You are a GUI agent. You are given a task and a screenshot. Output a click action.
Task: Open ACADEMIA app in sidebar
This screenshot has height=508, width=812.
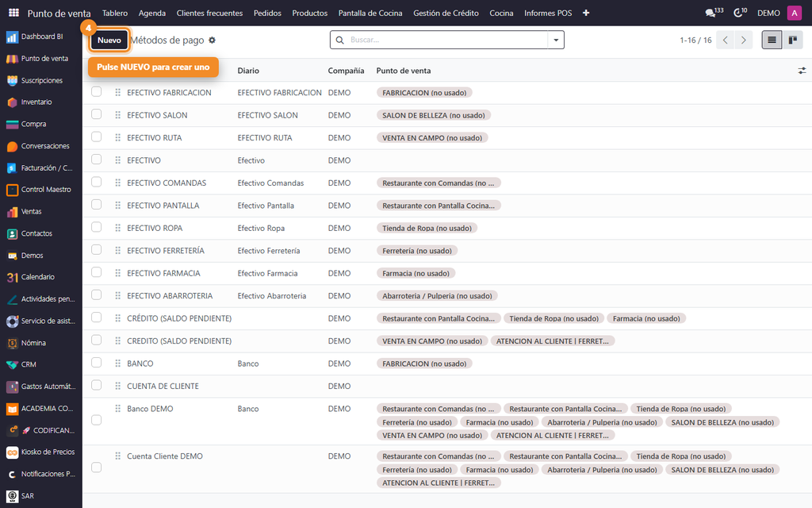coord(41,409)
